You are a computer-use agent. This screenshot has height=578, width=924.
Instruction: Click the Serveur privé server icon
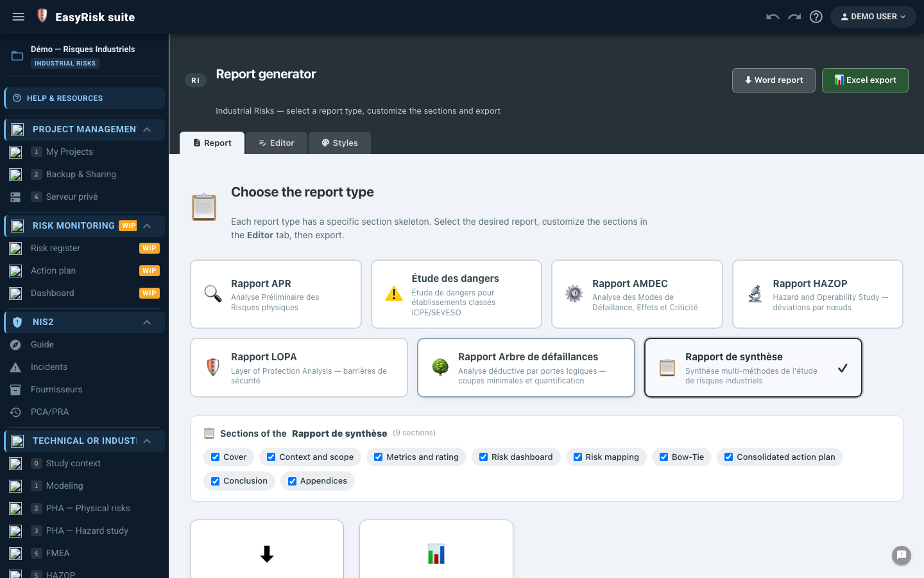pyautogui.click(x=15, y=197)
